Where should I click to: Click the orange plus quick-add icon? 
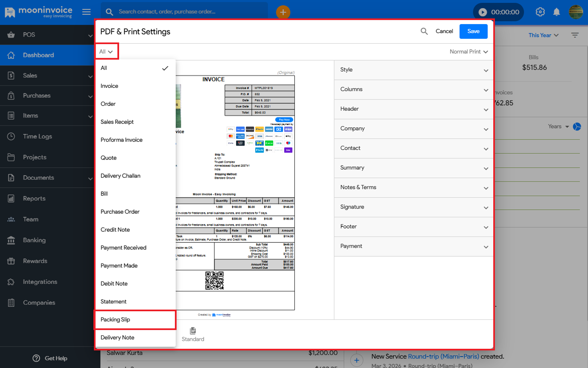click(283, 12)
